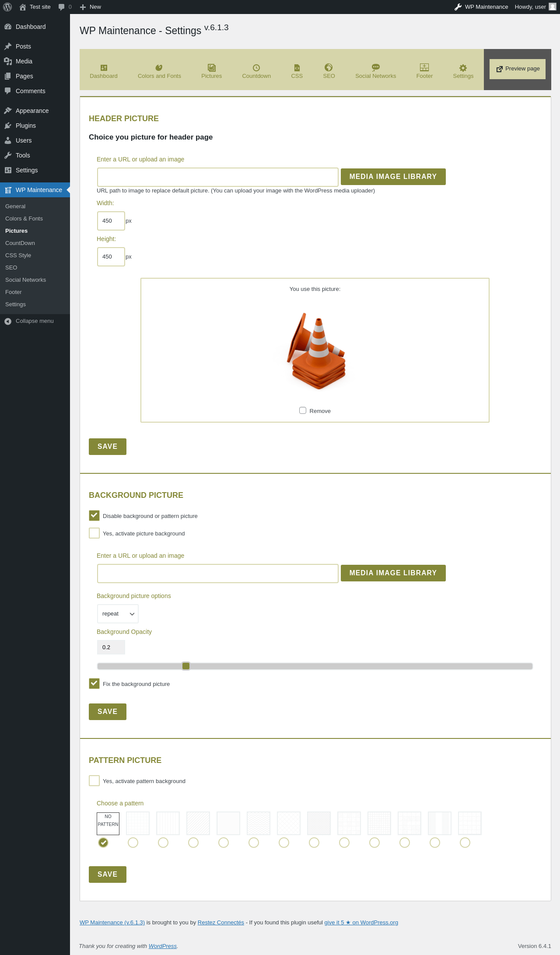Screen dimensions: 560x955
Task: Click background MEDIA IMAGE LIBRARY button
Action: (x=393, y=573)
